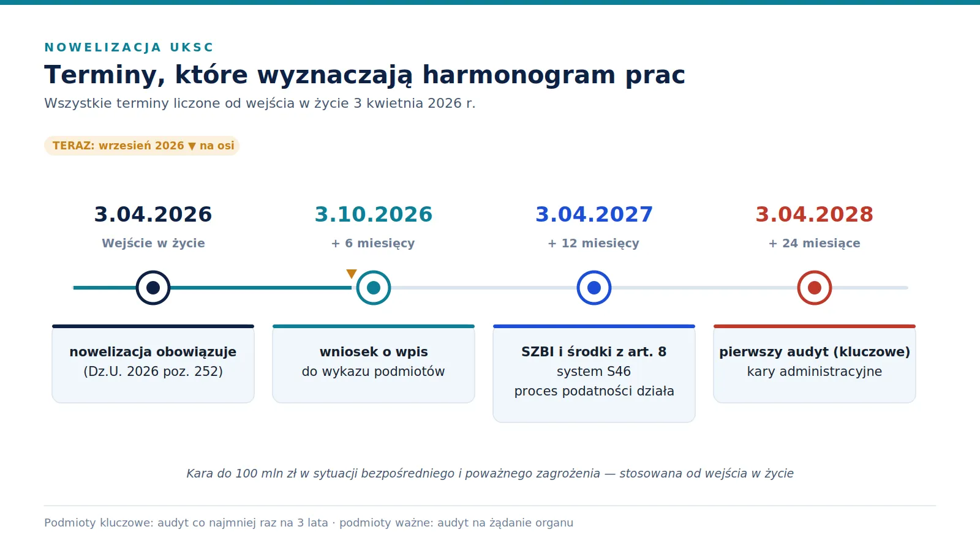Open the 'wniosek o wpis' card
The image size is (980, 551).
[374, 364]
